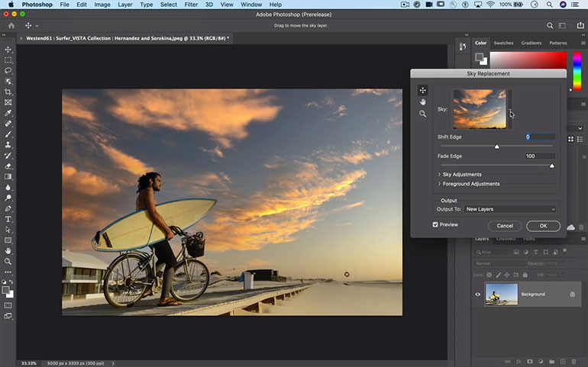This screenshot has width=588, height=367.
Task: Click the Shift Edge slider handle
Action: tap(497, 146)
